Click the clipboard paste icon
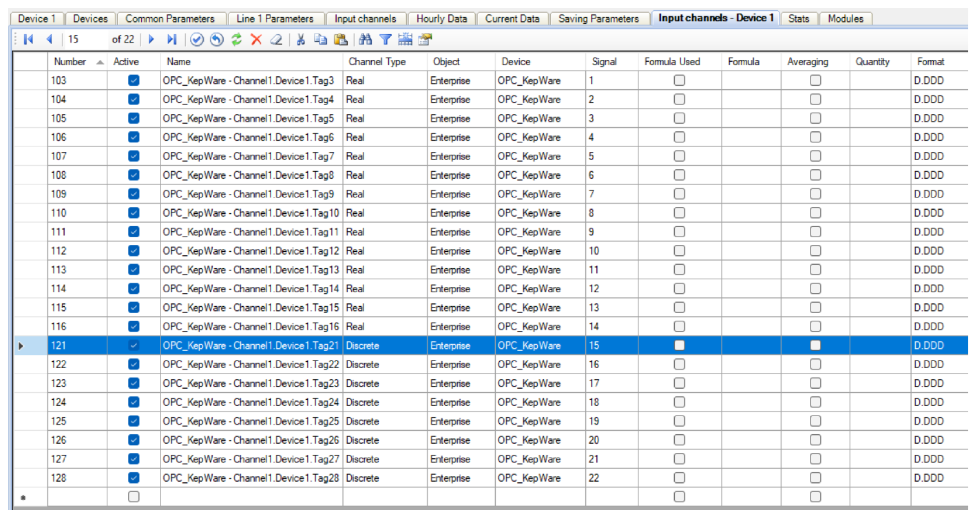The height and width of the screenshot is (518, 980). pos(341,39)
